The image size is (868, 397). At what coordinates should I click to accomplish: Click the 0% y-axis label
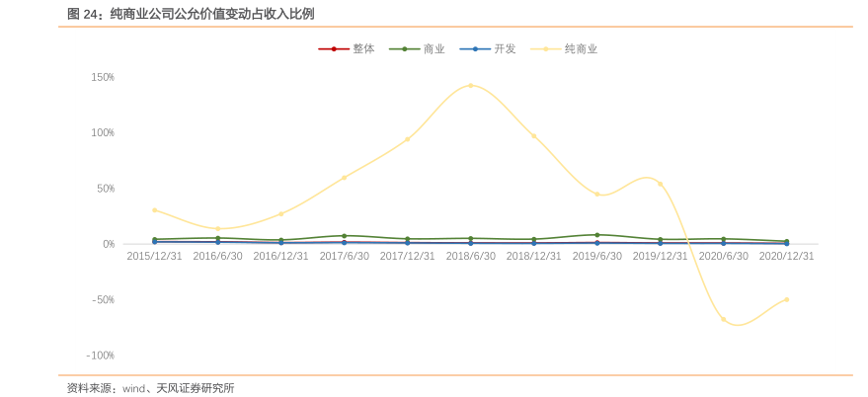pos(109,244)
